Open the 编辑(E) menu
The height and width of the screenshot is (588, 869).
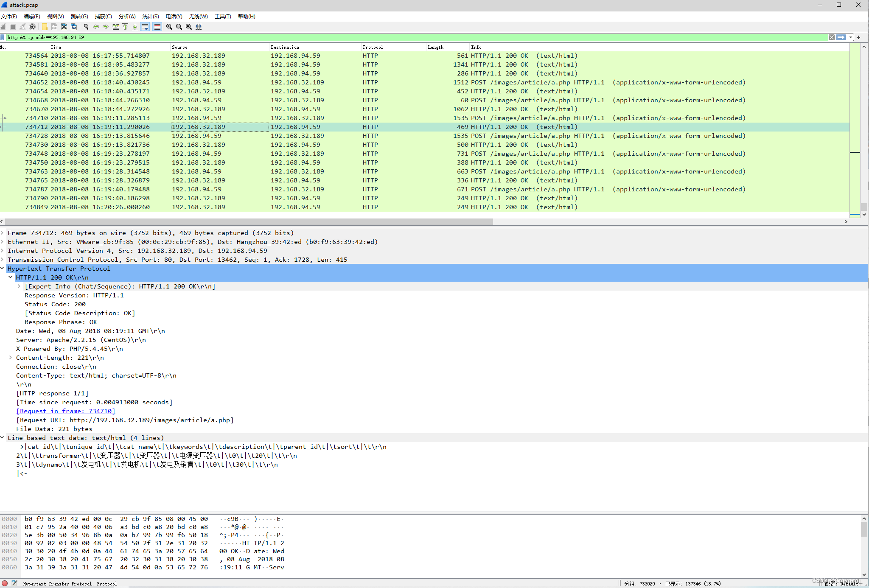[32, 17]
